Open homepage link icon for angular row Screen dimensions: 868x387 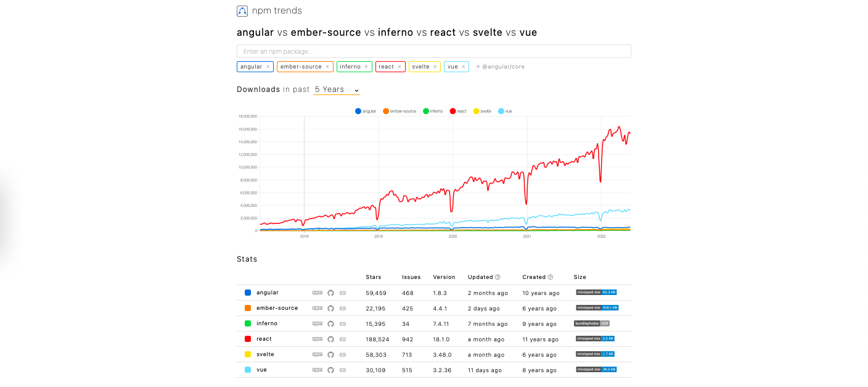[343, 293]
